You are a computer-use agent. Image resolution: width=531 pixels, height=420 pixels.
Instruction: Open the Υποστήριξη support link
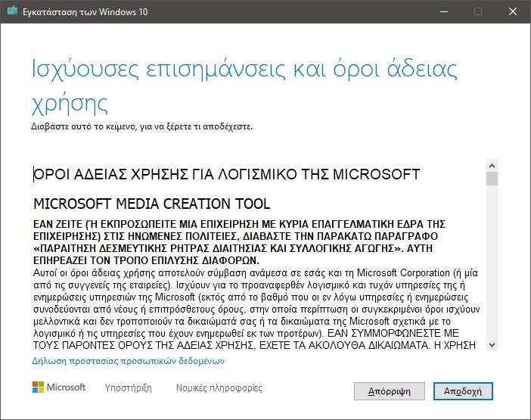128,388
